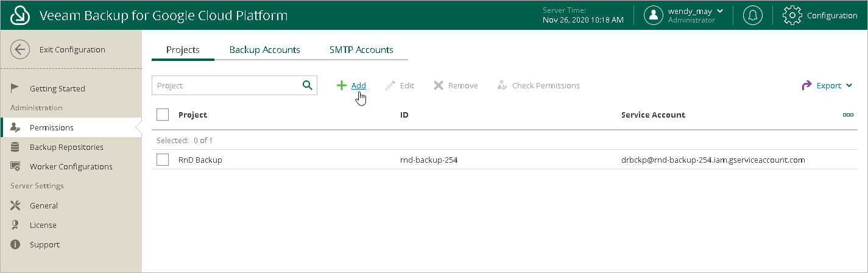The image size is (868, 273).
Task: Click the green plus Add icon
Action: (x=342, y=85)
